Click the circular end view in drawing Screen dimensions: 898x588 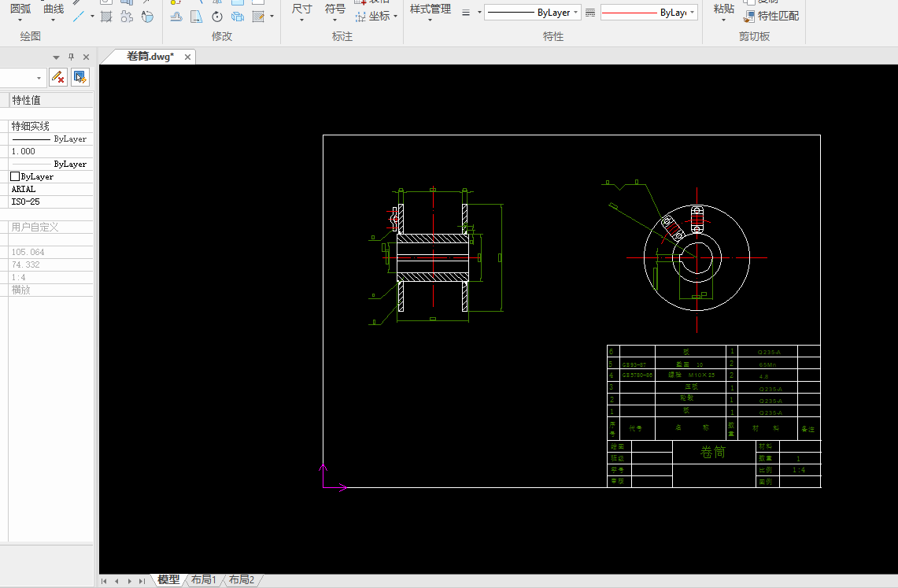[697, 257]
